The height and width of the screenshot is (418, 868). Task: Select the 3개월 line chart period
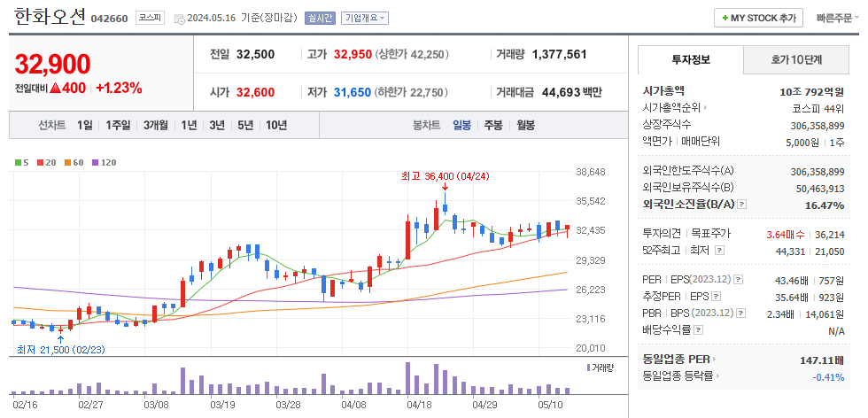(x=156, y=125)
